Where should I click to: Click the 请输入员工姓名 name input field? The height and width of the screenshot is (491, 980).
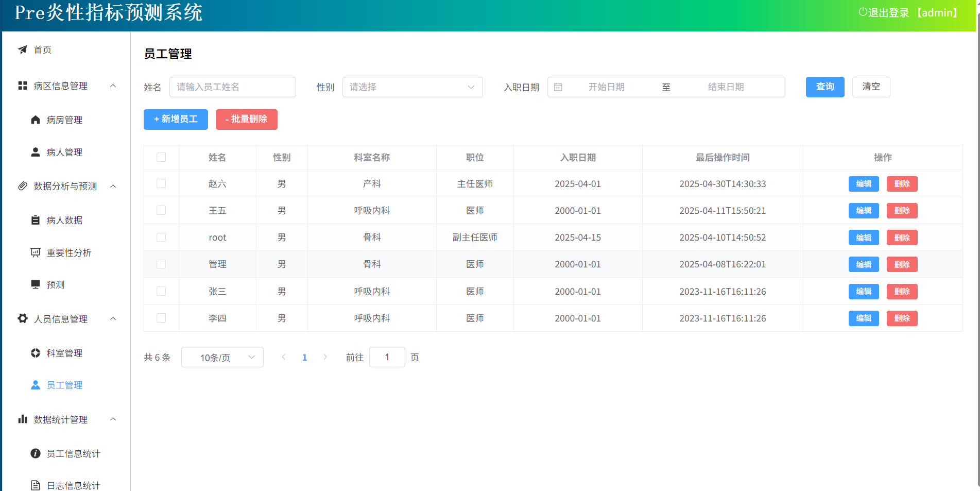232,87
